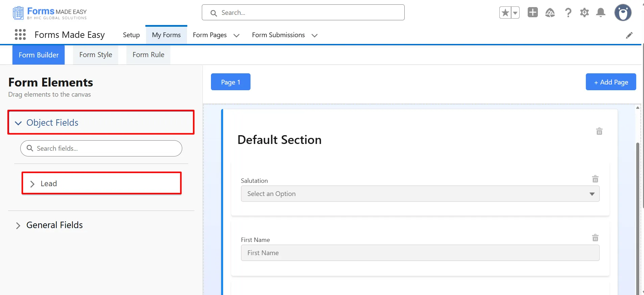The height and width of the screenshot is (295, 644).
Task: Click the favorites star icon
Action: [505, 13]
